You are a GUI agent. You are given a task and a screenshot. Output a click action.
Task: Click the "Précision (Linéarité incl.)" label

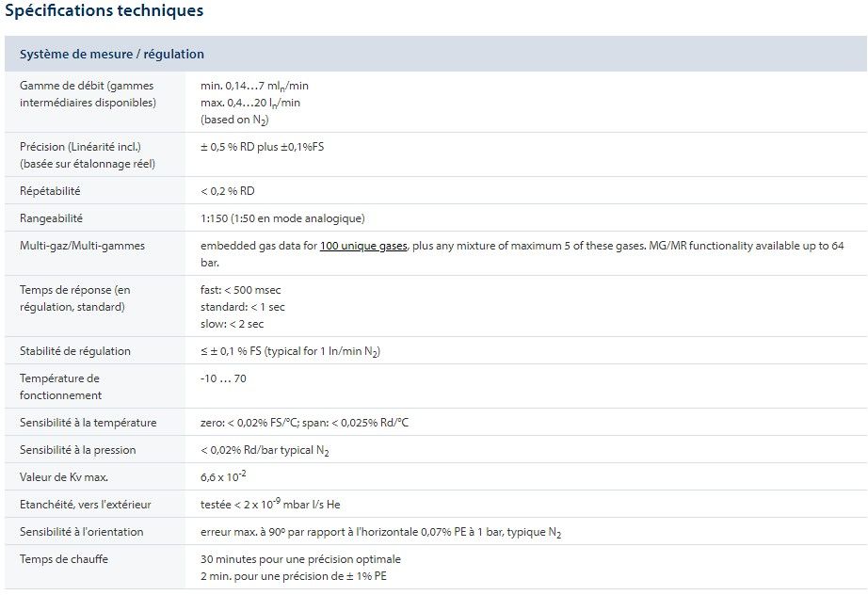tap(81, 147)
